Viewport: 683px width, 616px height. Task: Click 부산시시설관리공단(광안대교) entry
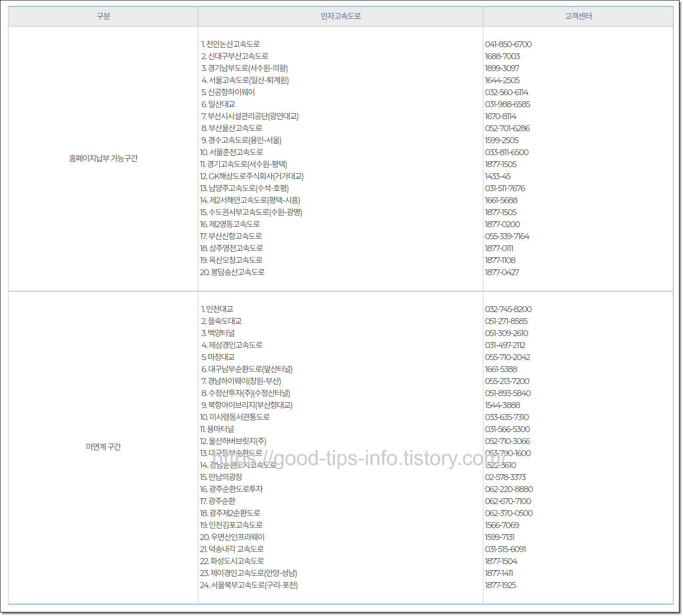250,116
